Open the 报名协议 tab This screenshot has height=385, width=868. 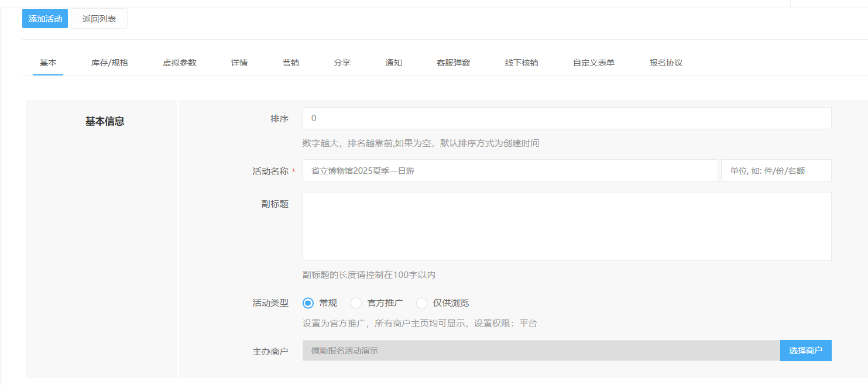point(664,63)
